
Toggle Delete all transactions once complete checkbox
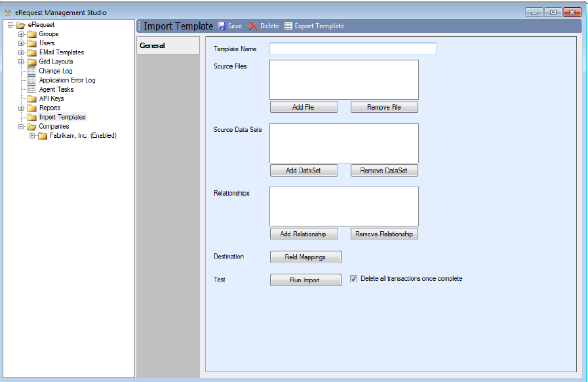[354, 279]
